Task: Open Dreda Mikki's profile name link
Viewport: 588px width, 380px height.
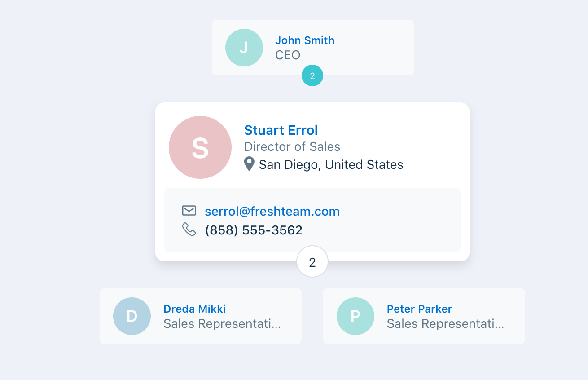Action: click(195, 309)
